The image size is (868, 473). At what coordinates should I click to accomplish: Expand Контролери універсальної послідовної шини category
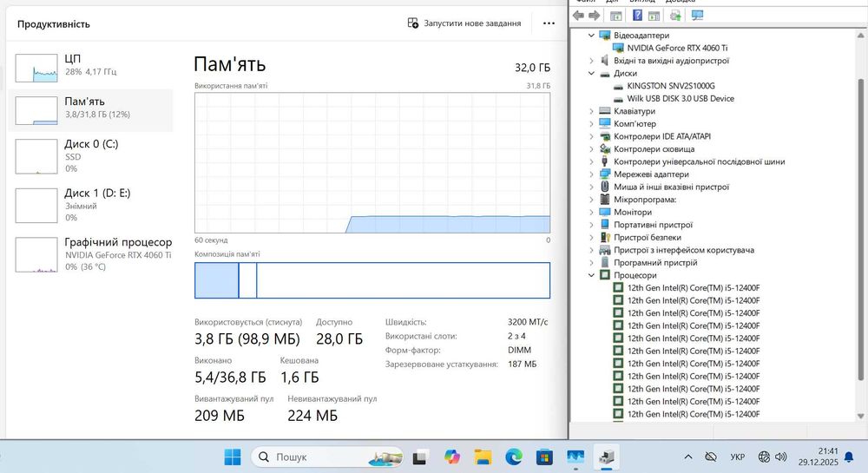pos(591,162)
